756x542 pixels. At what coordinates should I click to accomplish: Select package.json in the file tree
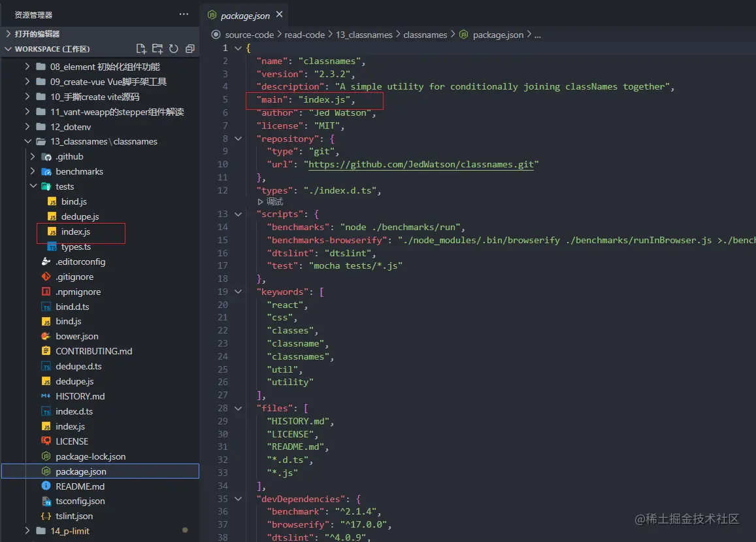point(100,471)
